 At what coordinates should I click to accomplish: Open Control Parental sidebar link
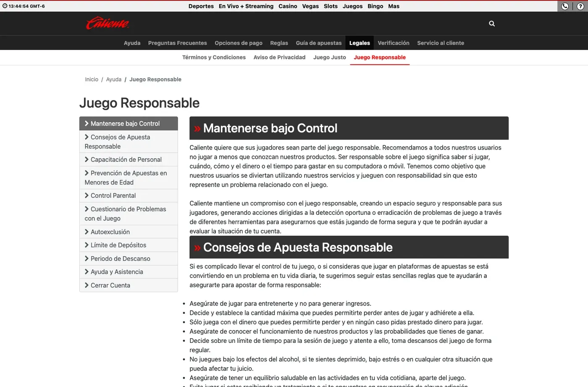pyautogui.click(x=129, y=195)
